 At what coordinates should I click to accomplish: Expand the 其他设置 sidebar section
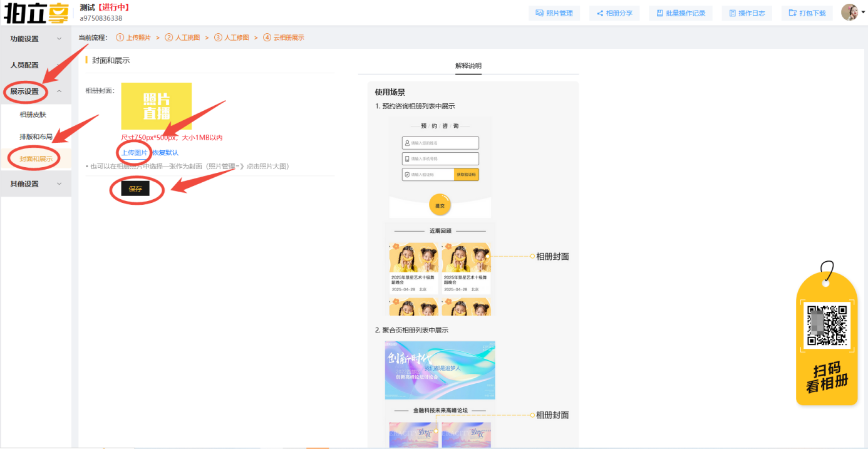[x=36, y=184]
